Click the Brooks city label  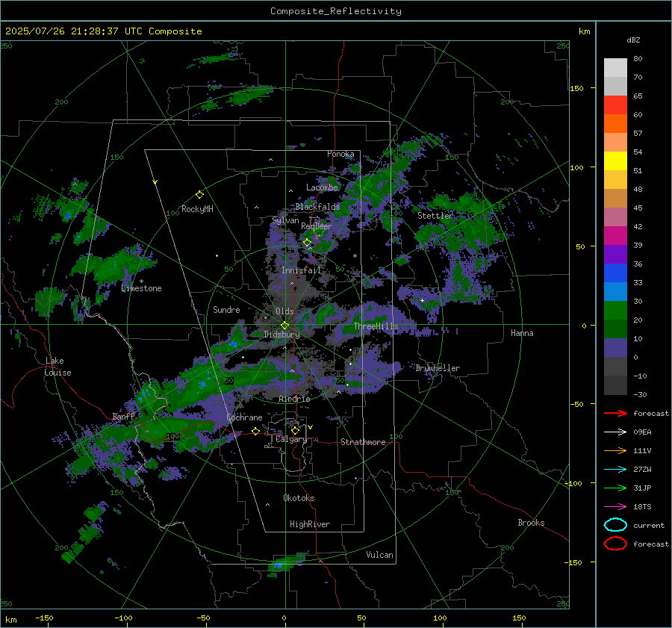(x=531, y=523)
